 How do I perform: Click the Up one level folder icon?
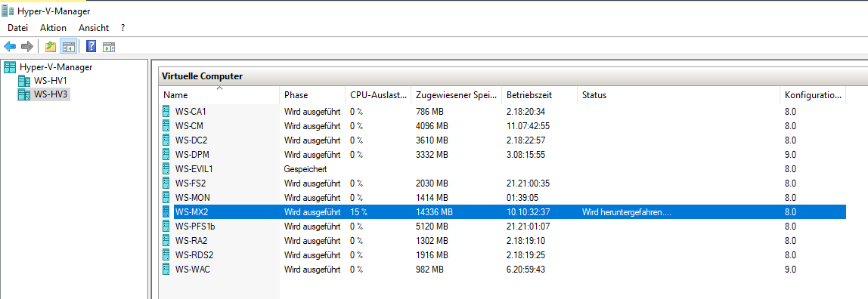51,47
